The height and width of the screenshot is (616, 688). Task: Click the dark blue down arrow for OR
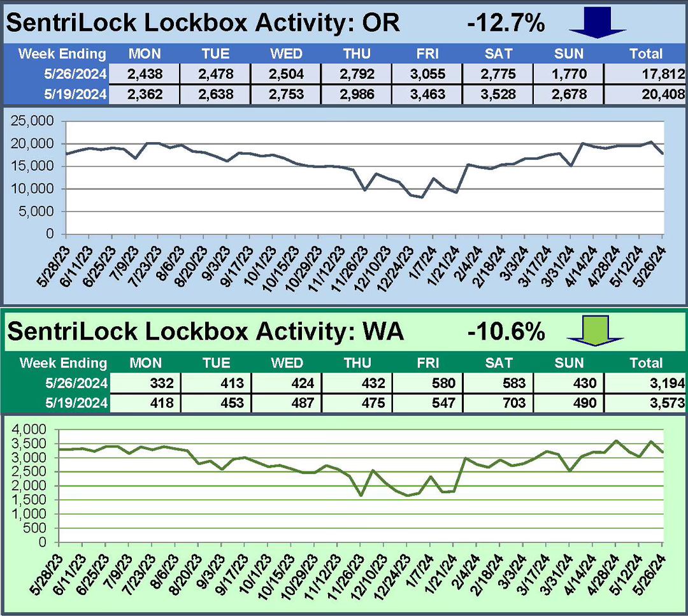pyautogui.click(x=597, y=23)
